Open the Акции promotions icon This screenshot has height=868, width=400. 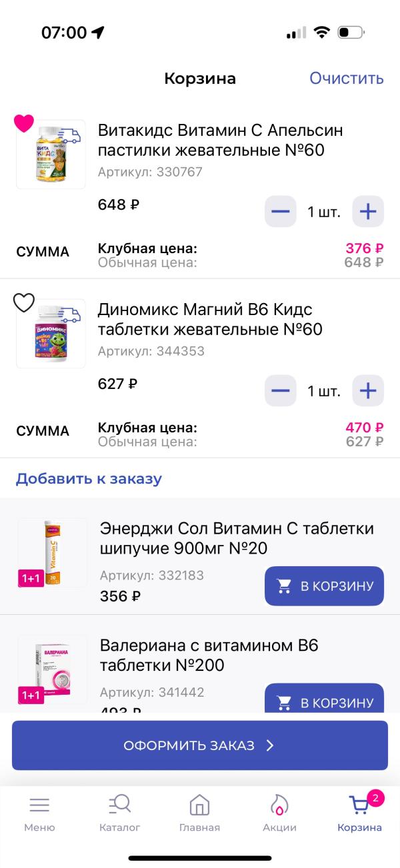coord(279,805)
